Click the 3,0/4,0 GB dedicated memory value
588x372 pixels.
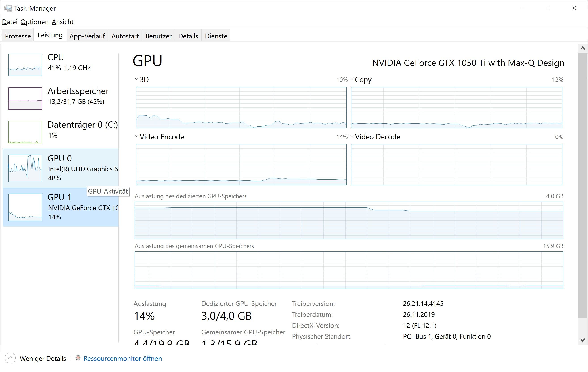(x=226, y=316)
